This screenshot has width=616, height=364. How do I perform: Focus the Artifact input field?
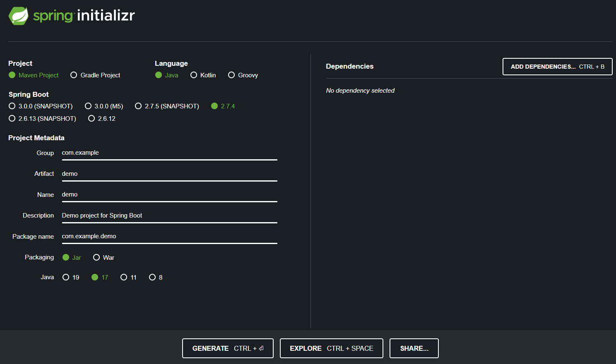point(170,174)
